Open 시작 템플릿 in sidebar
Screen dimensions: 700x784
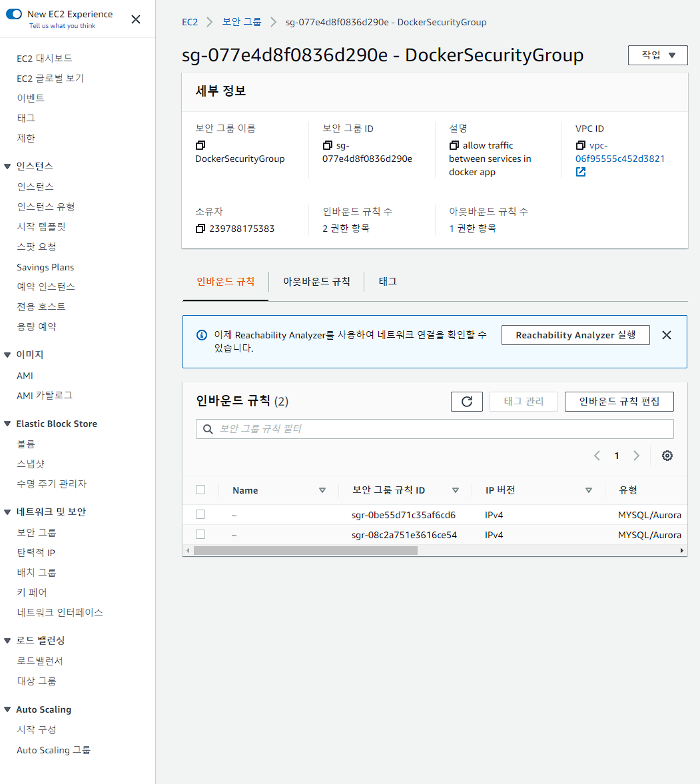(x=41, y=227)
